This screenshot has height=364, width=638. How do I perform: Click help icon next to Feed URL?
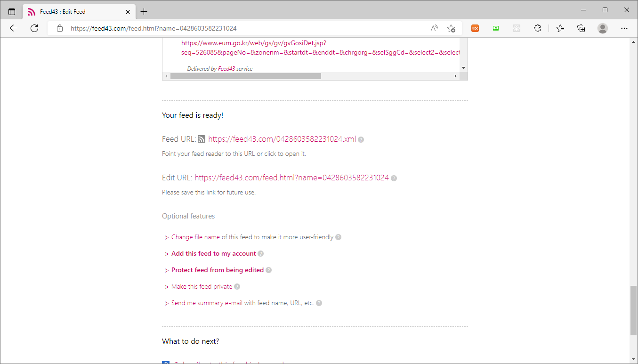click(x=361, y=139)
